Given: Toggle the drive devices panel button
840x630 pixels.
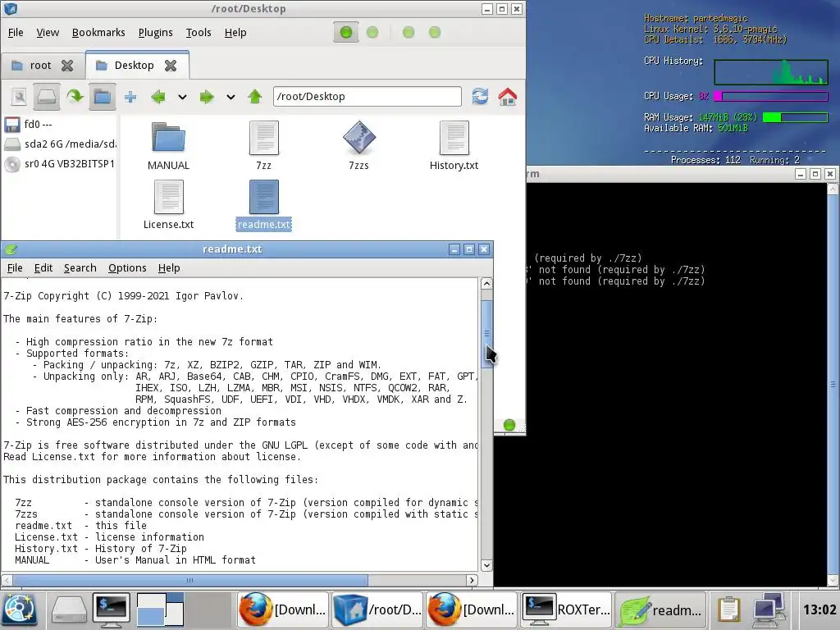Looking at the screenshot, I should pyautogui.click(x=47, y=97).
